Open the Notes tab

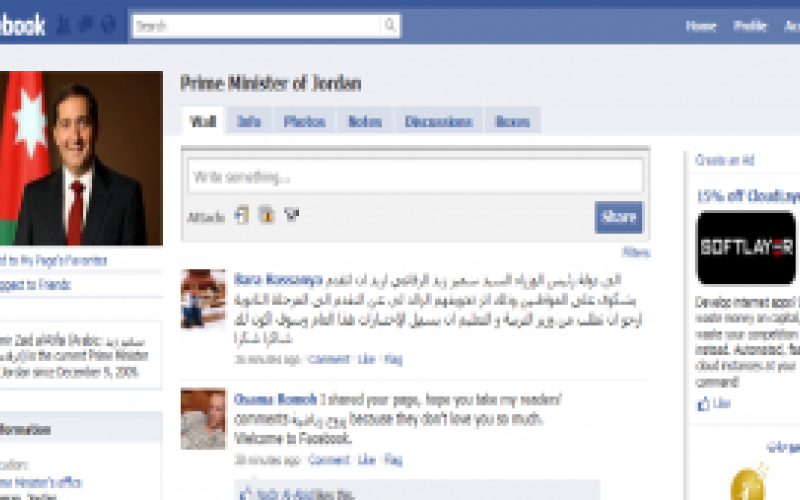(x=365, y=121)
